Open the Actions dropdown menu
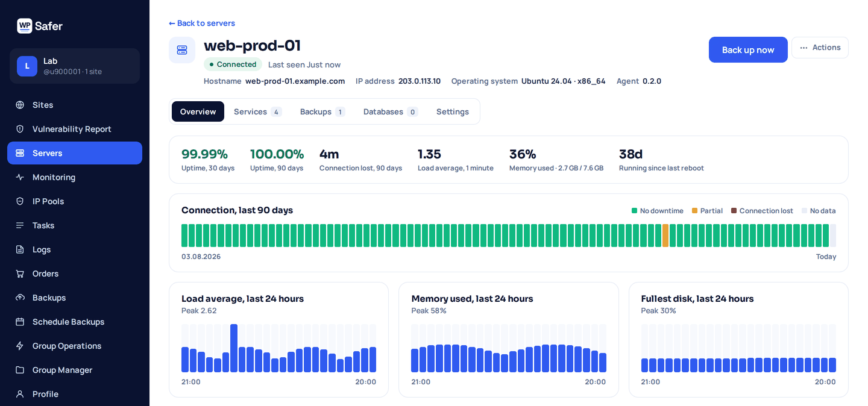This screenshot has height=406, width=868. [x=820, y=48]
